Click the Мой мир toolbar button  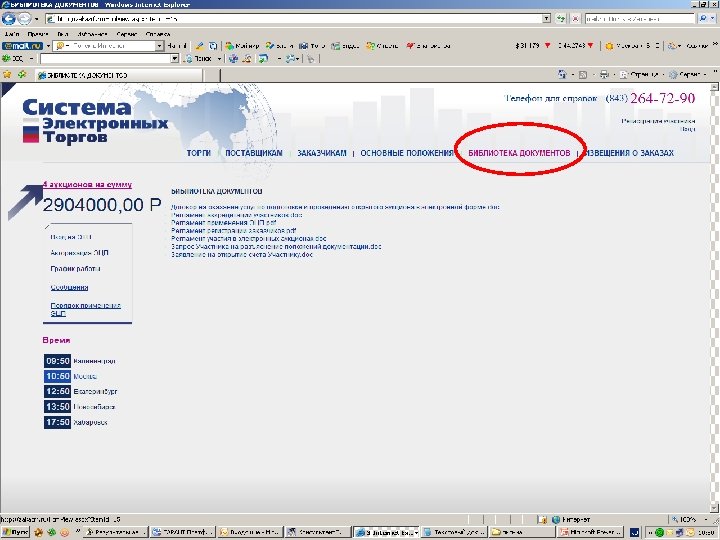pos(242,46)
